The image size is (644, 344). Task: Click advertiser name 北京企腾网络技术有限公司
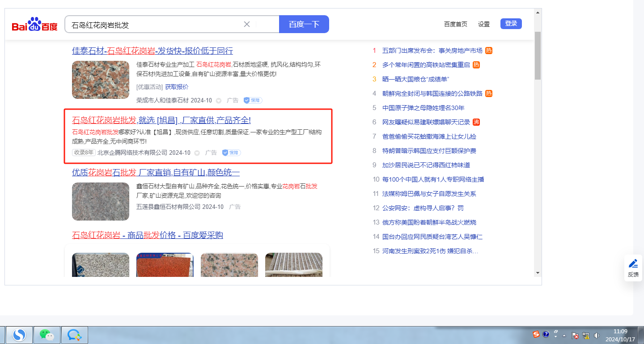tap(132, 153)
